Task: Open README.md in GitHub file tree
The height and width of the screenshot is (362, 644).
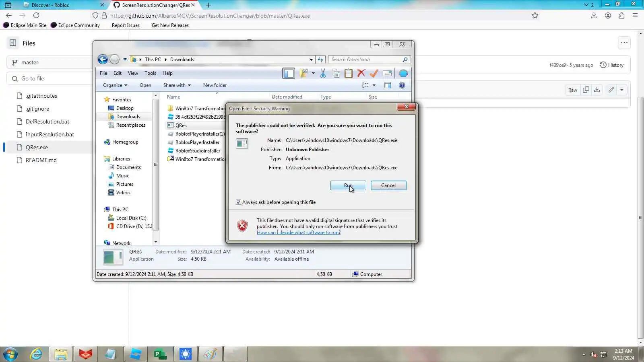Action: [x=41, y=160]
